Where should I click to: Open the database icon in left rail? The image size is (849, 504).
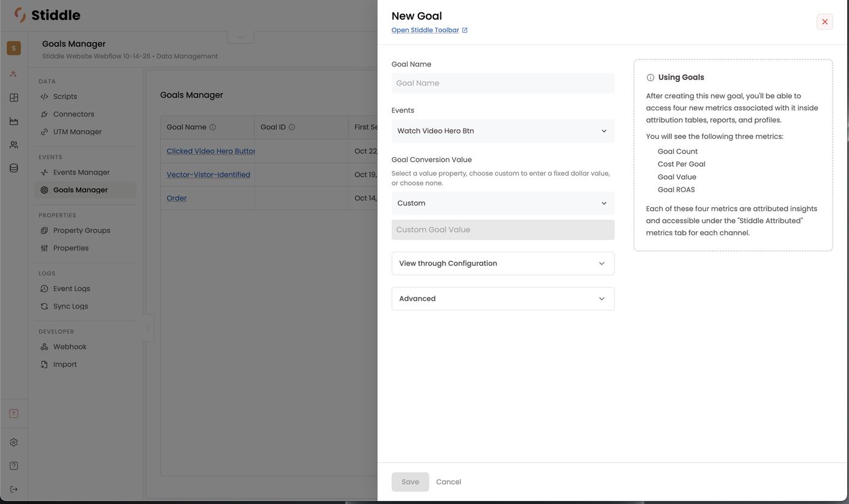click(x=14, y=168)
